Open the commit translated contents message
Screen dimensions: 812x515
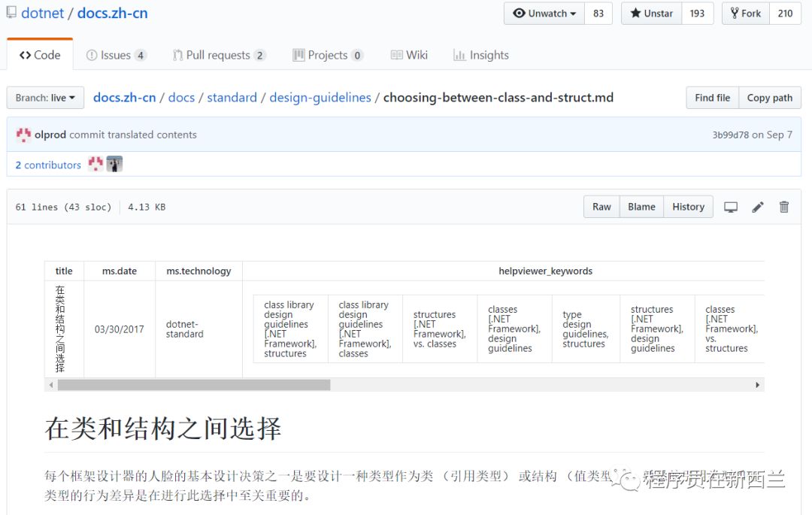[x=133, y=135]
